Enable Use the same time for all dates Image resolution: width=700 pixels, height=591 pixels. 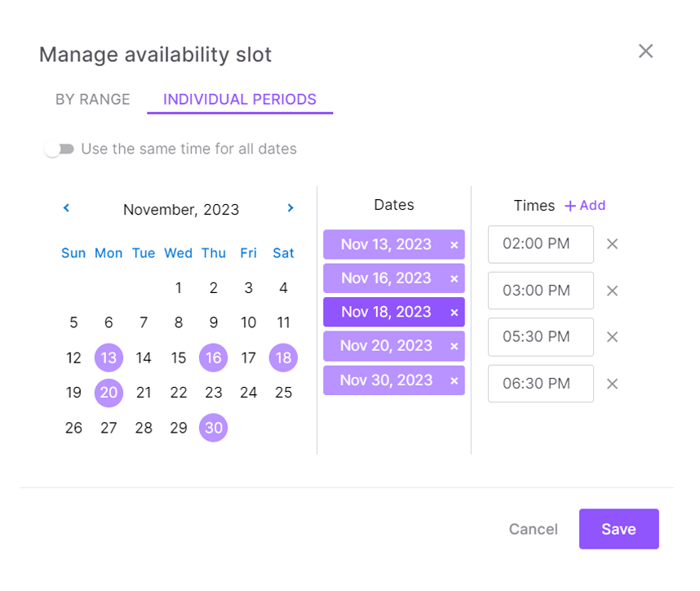[60, 149]
